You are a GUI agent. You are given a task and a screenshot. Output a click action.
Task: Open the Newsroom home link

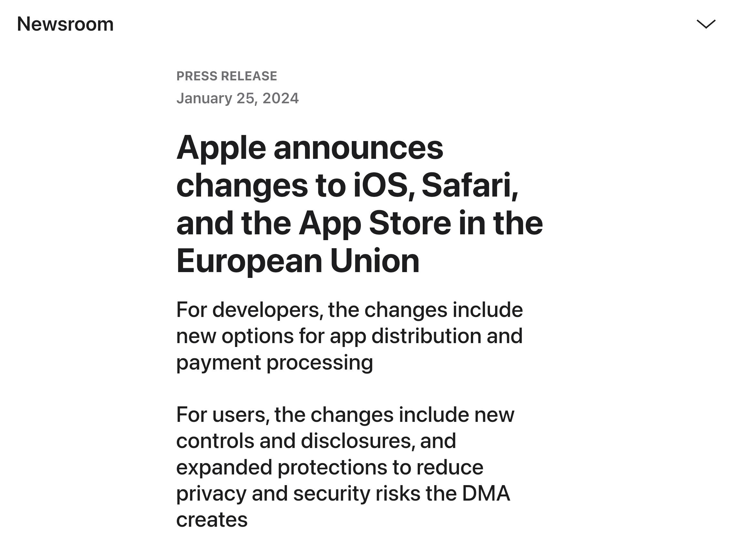(65, 23)
